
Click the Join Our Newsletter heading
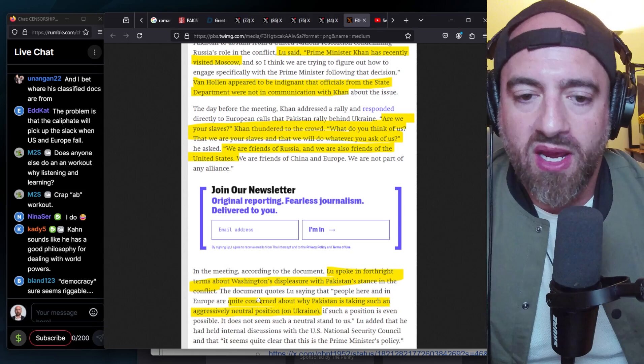coord(253,190)
